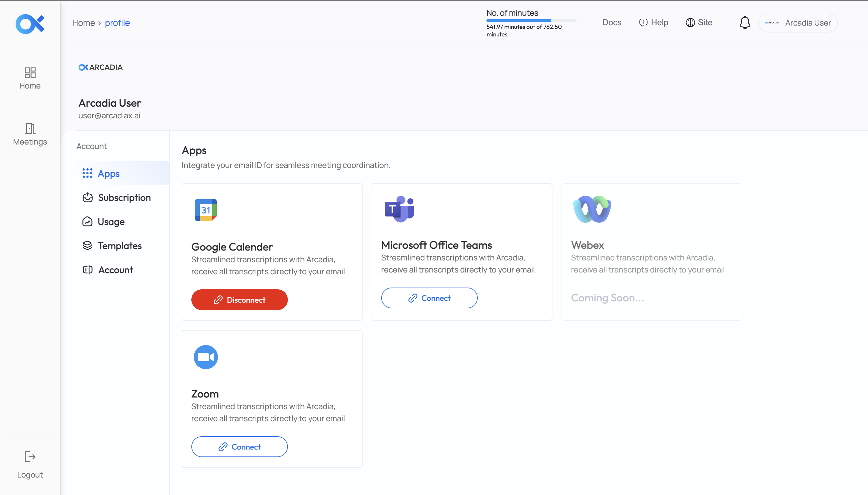Click the Google Calender card title

coord(232,247)
